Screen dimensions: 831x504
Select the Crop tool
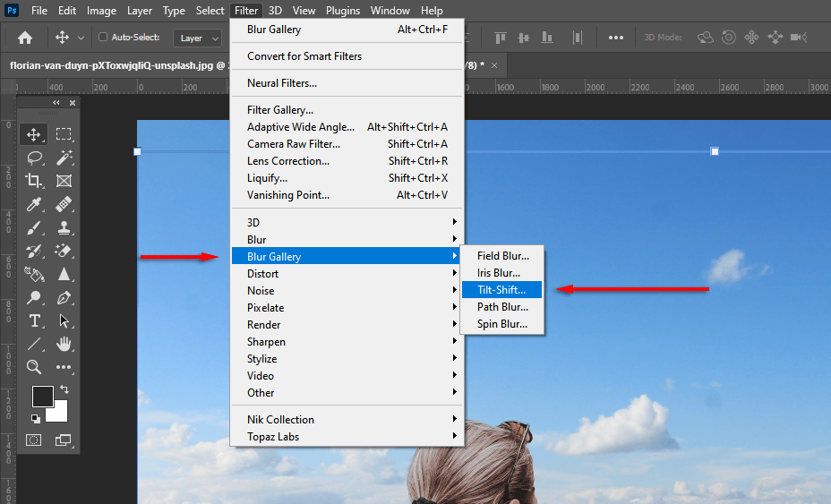coord(34,181)
